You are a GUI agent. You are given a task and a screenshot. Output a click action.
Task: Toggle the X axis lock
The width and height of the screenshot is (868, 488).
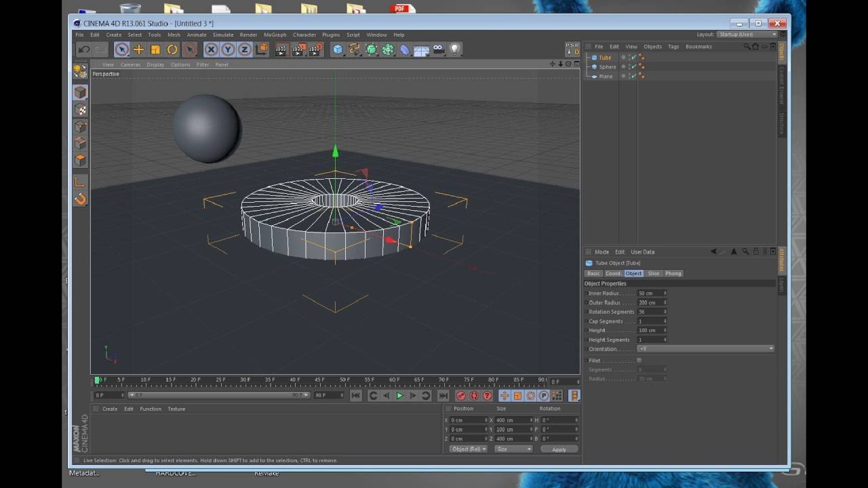(x=212, y=49)
